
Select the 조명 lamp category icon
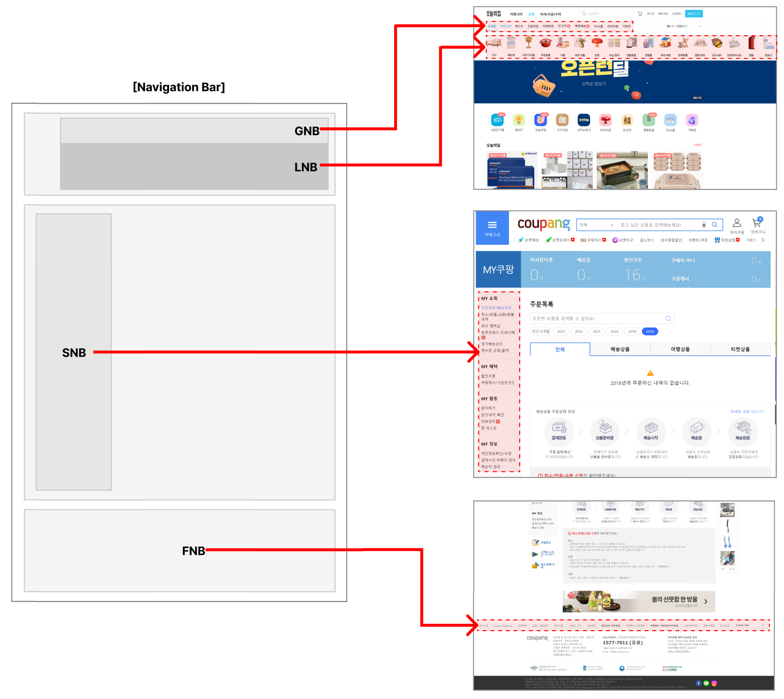[597, 43]
